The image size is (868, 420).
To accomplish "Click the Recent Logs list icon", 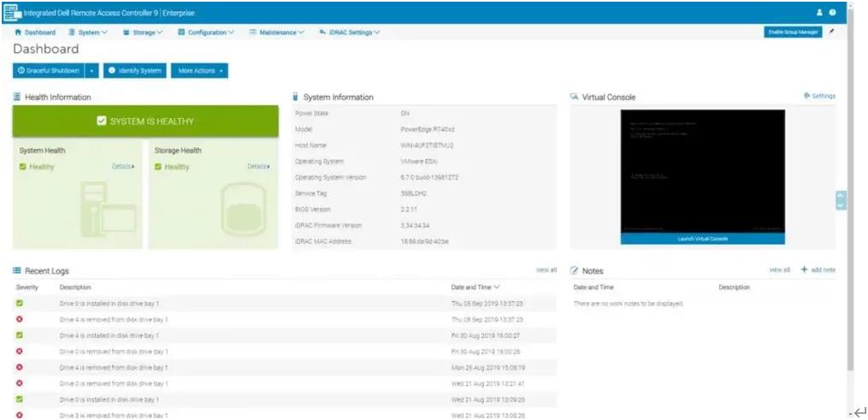I will (x=16, y=270).
